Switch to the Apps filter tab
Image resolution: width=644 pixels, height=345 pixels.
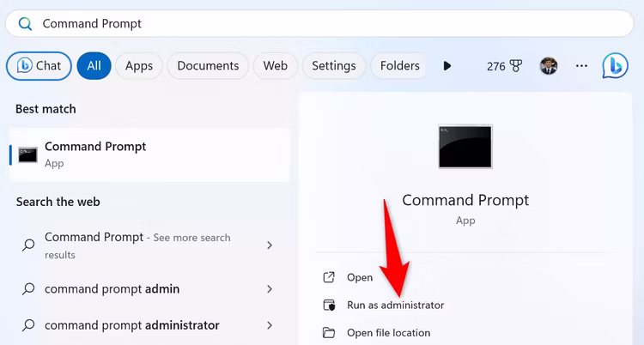pos(139,66)
